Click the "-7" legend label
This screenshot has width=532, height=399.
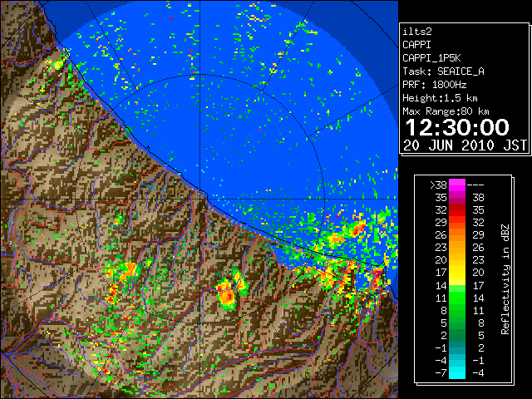point(441,373)
